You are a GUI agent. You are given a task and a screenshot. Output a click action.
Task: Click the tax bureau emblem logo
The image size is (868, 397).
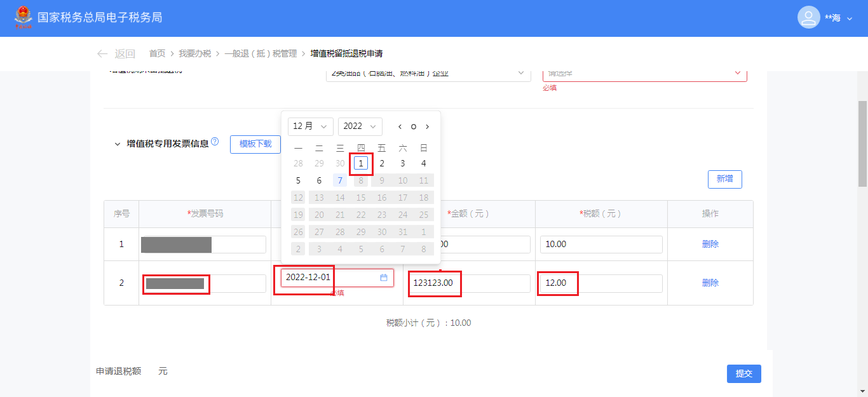point(24,18)
